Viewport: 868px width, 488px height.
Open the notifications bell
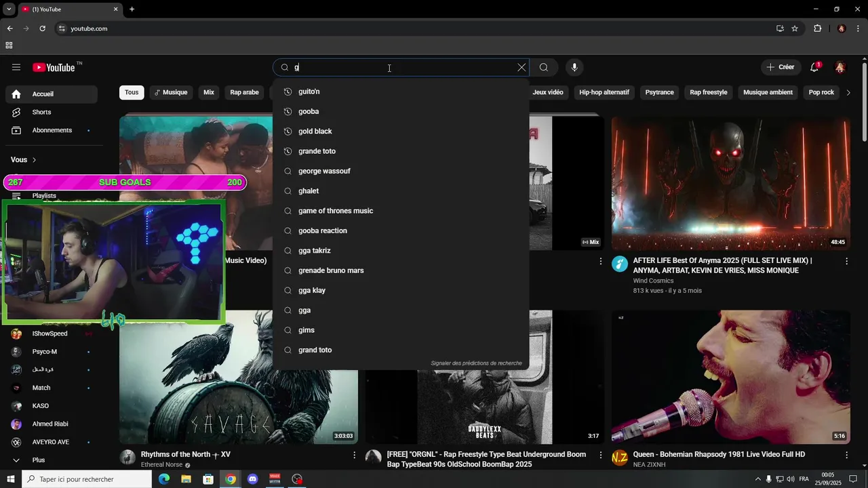pyautogui.click(x=814, y=67)
